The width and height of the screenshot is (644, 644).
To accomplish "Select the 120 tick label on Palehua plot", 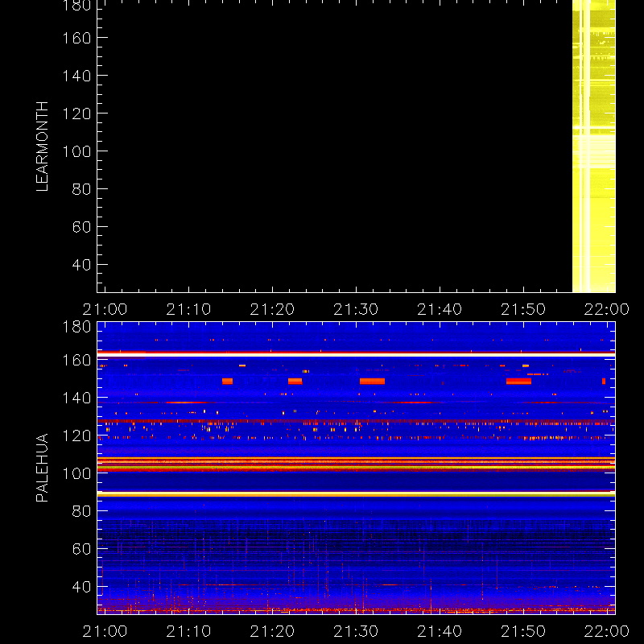I will [76, 436].
